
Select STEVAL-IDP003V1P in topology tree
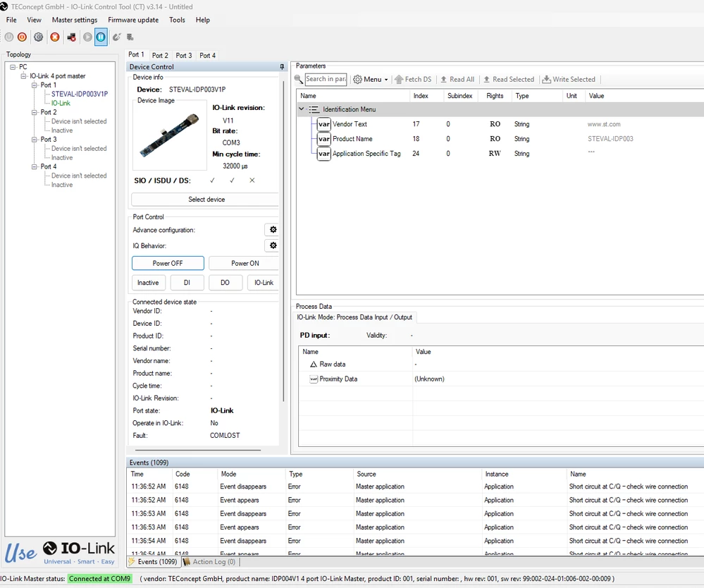(x=80, y=94)
